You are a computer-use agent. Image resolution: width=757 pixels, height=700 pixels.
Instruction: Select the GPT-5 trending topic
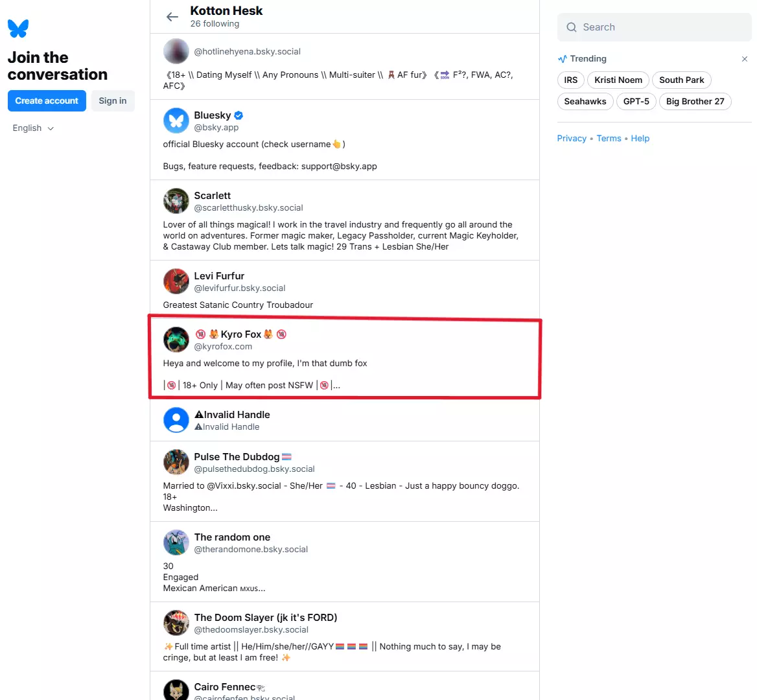pos(636,101)
